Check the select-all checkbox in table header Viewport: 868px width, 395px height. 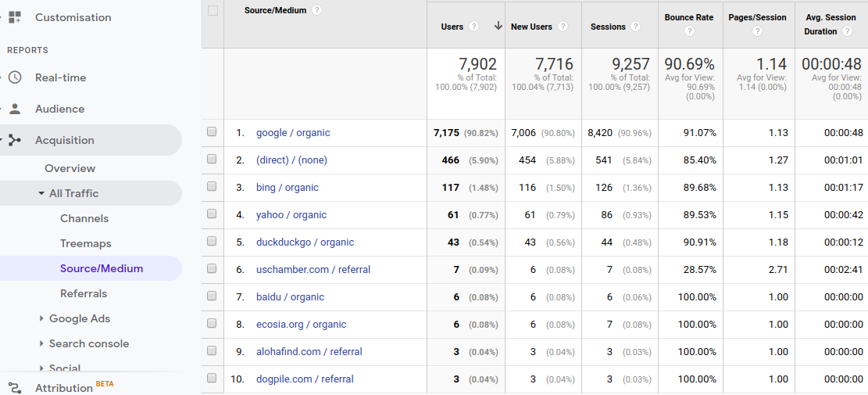(213, 10)
